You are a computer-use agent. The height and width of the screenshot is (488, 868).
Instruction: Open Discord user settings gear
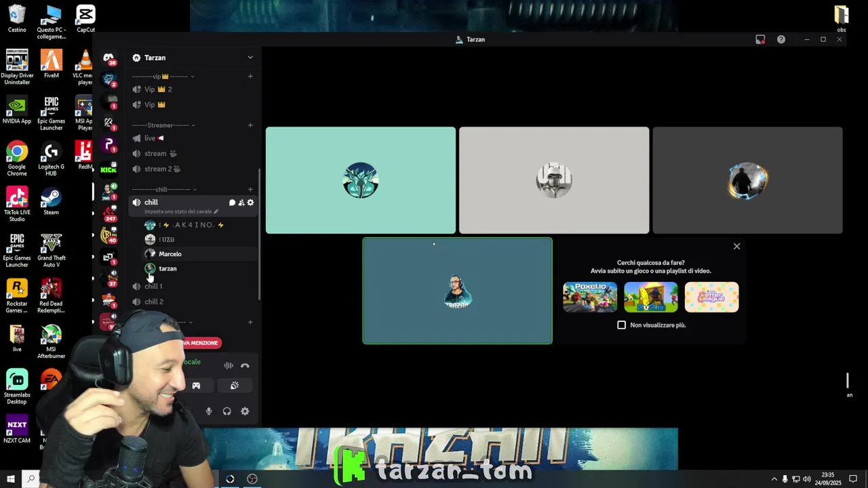245,411
